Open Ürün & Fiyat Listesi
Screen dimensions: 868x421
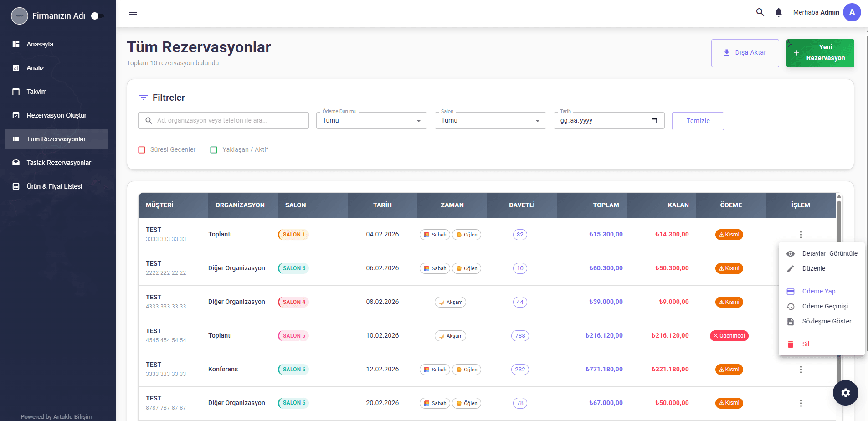point(56,186)
